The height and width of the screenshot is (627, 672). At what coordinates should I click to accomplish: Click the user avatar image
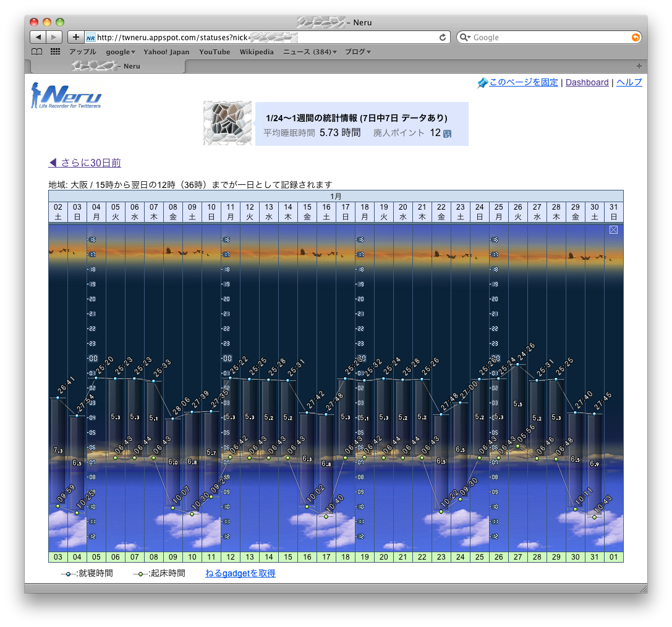pos(228,124)
